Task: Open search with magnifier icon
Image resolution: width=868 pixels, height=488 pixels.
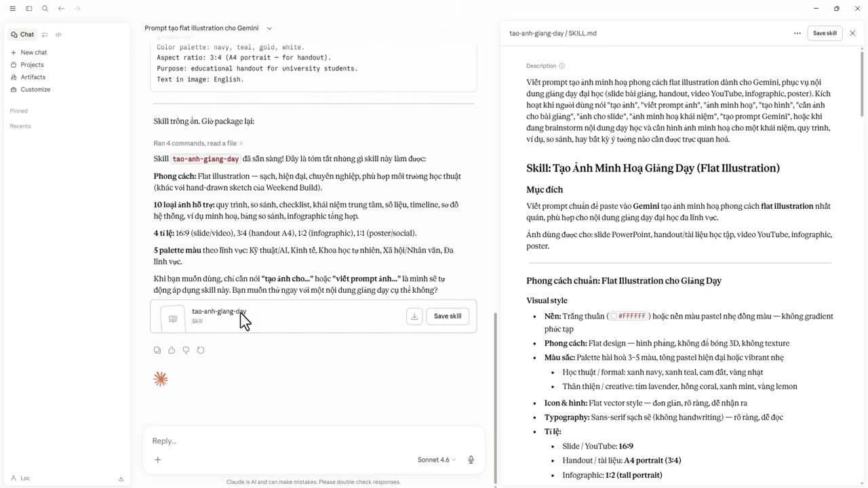Action: [45, 9]
